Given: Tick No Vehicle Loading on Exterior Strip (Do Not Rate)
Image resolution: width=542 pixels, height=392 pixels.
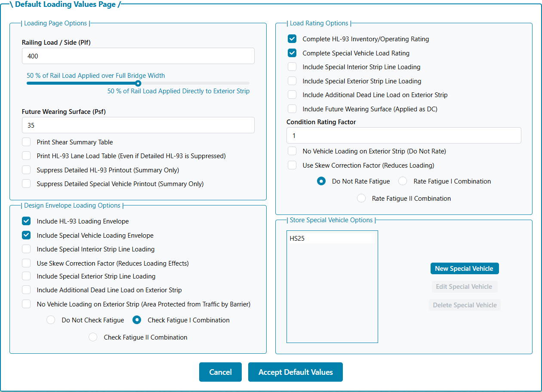Looking at the screenshot, I should pyautogui.click(x=292, y=151).
